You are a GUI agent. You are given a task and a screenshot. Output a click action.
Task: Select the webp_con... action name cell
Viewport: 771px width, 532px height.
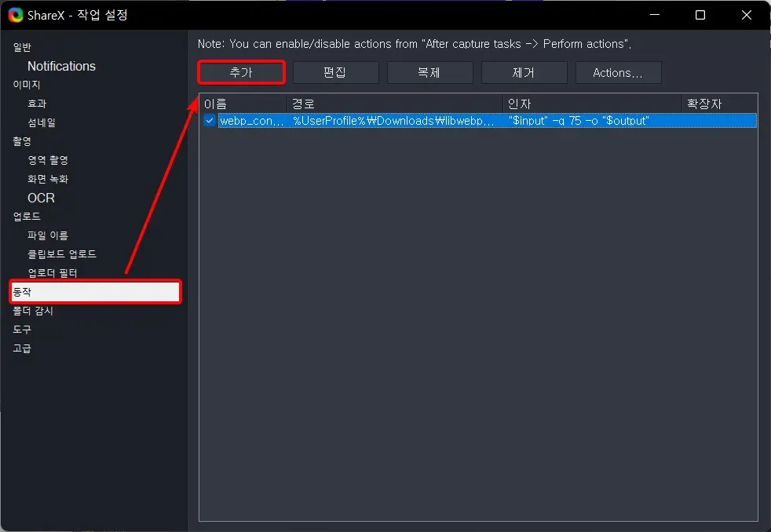(x=252, y=120)
